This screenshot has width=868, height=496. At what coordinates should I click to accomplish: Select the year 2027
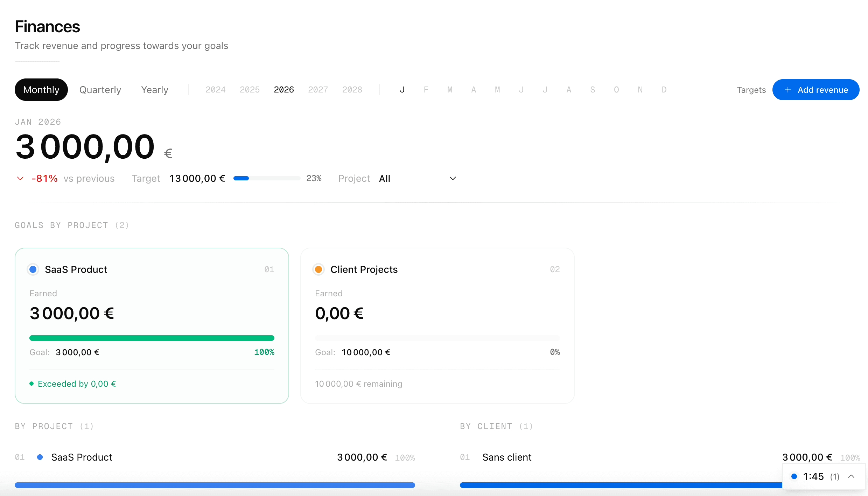point(318,90)
